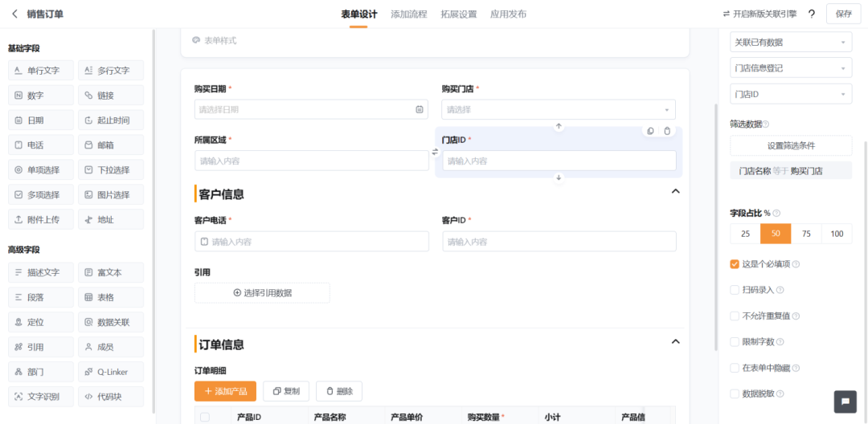This screenshot has height=424, width=868.
Task: Add a 定位 field
Action: click(x=41, y=322)
